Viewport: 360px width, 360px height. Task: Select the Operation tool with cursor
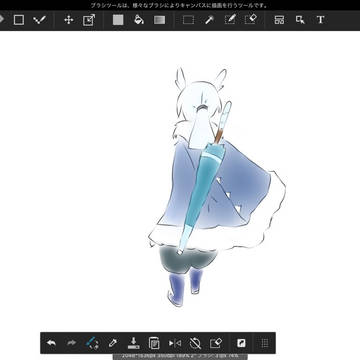pyautogui.click(x=300, y=20)
